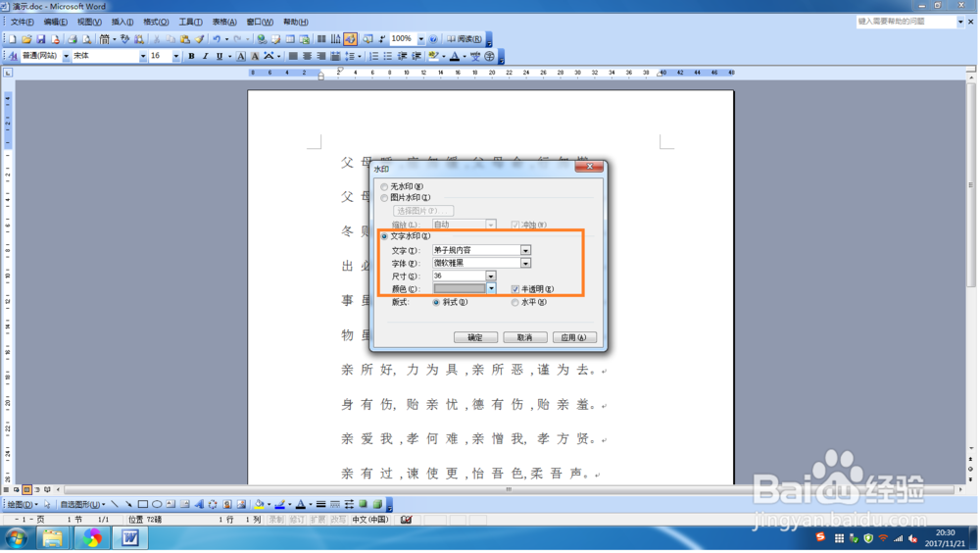
Task: Select the Picture watermark radio button
Action: (384, 198)
